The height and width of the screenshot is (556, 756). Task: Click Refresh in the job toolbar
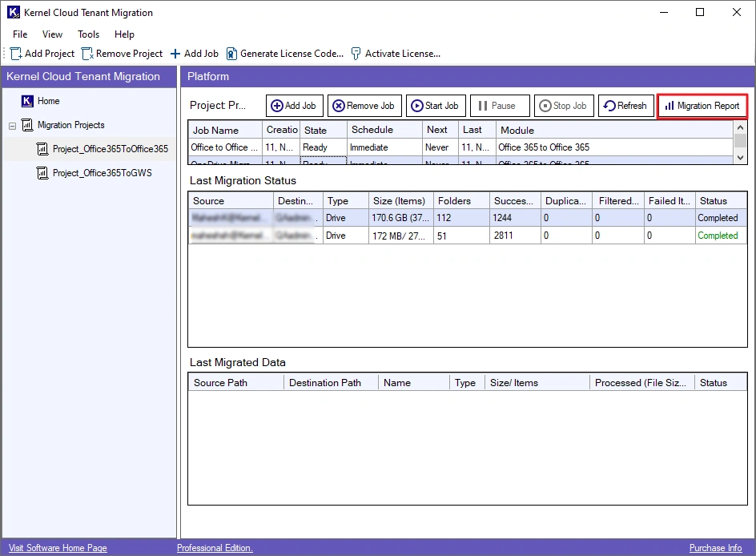point(625,106)
